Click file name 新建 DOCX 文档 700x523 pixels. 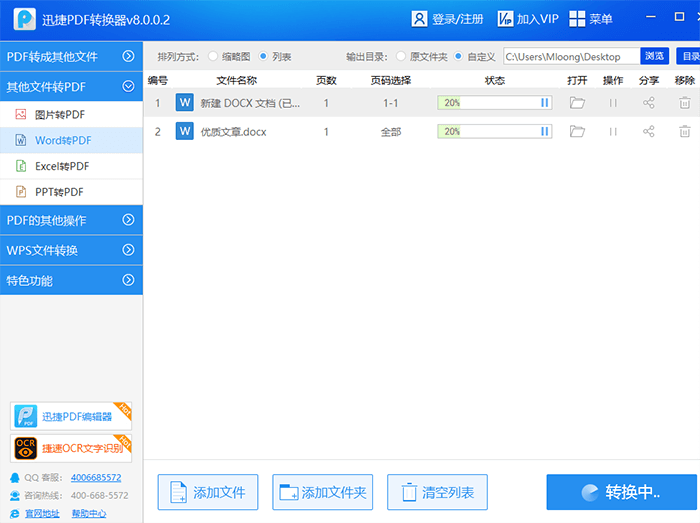[x=250, y=103]
